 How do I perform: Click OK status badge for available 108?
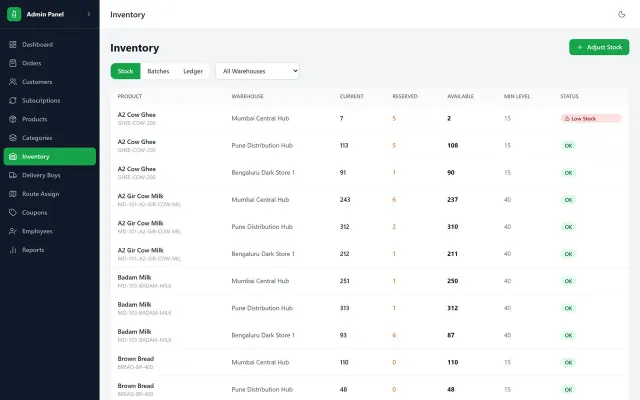pyautogui.click(x=568, y=146)
